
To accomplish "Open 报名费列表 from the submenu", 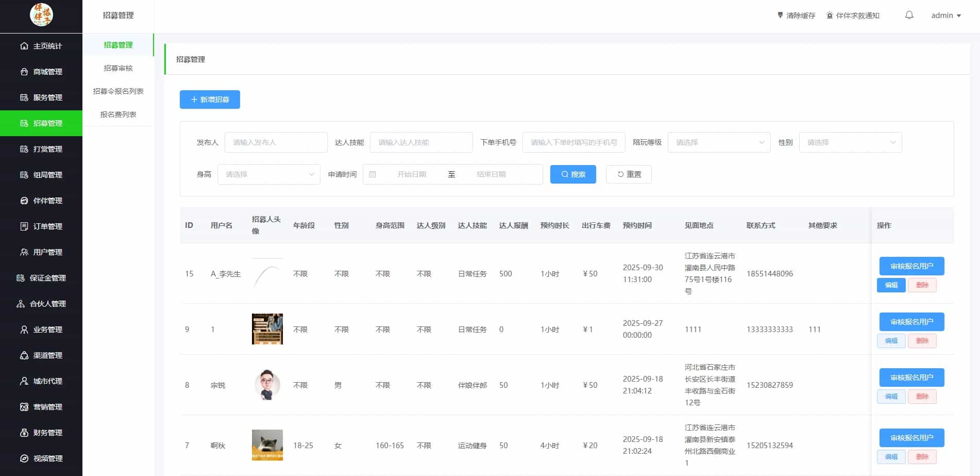I will 118,114.
